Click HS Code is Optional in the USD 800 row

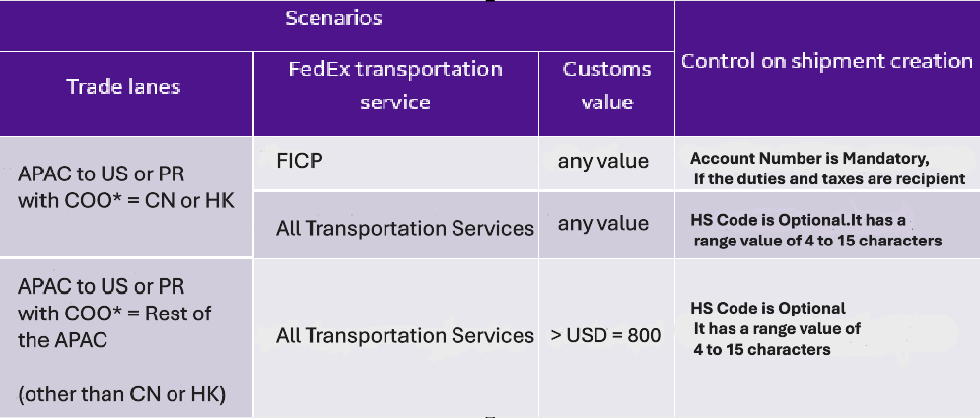pyautogui.click(x=767, y=308)
